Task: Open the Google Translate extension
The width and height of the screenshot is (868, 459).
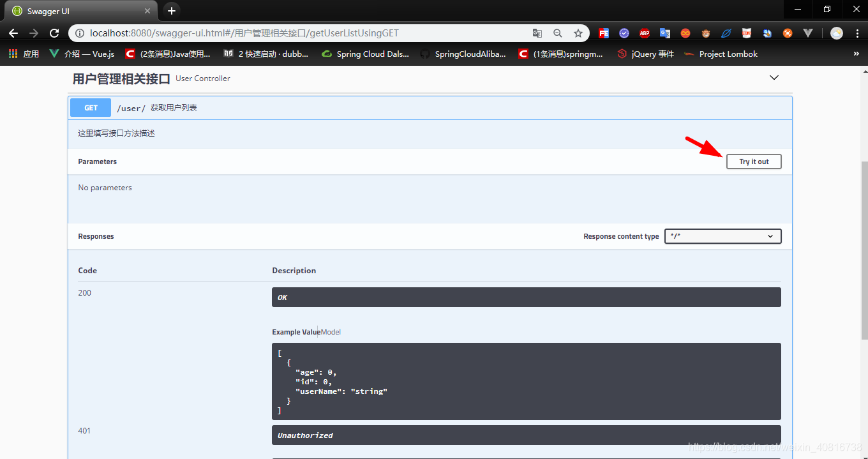Action: pyautogui.click(x=665, y=33)
